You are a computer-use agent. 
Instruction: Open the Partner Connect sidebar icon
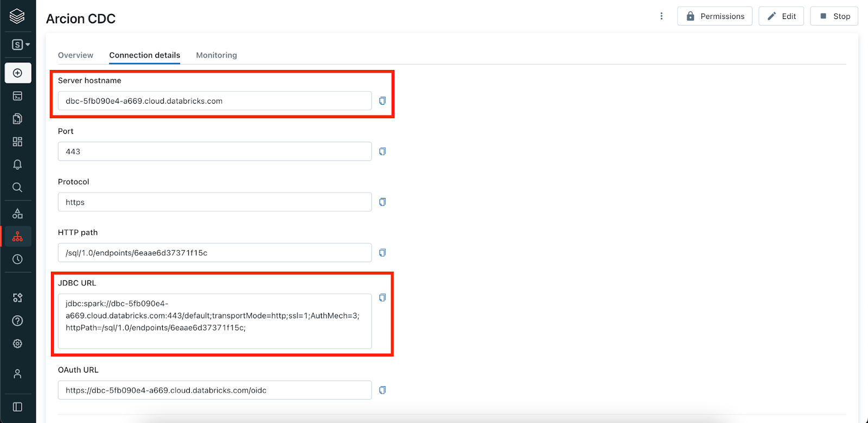tap(17, 298)
